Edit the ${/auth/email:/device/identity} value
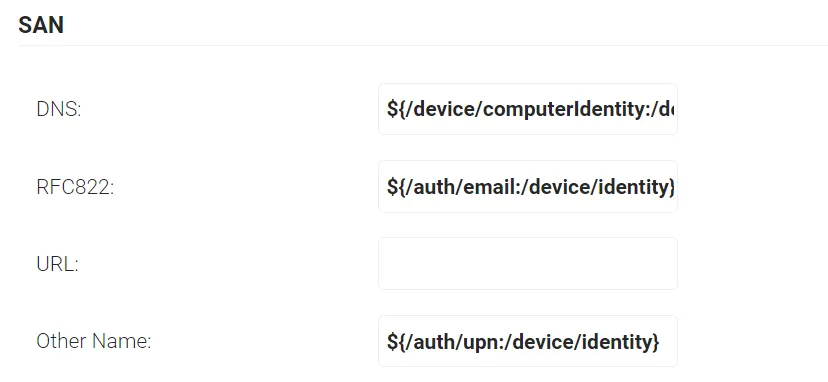This screenshot has height=382, width=828. point(528,187)
